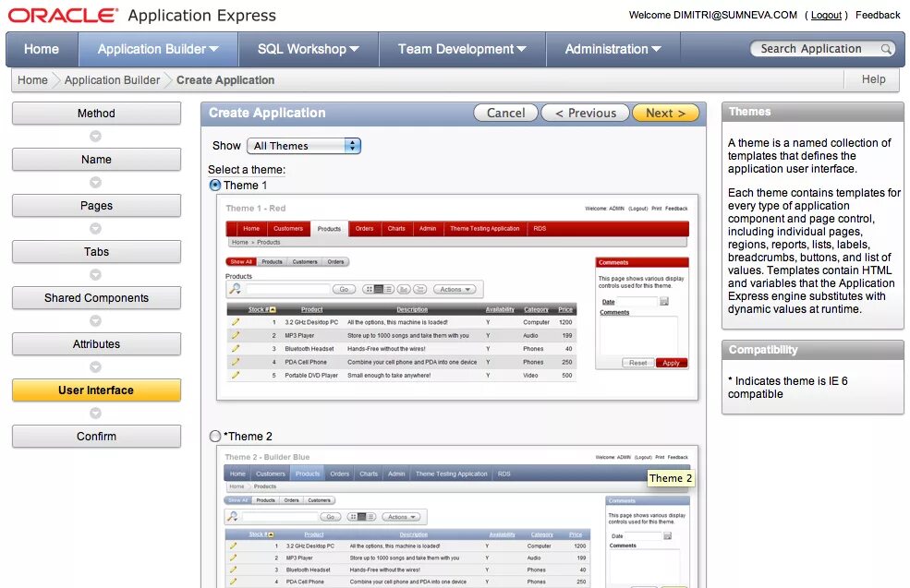The width and height of the screenshot is (910, 588).
Task: Go to the Name wizard step
Action: pyautogui.click(x=96, y=160)
